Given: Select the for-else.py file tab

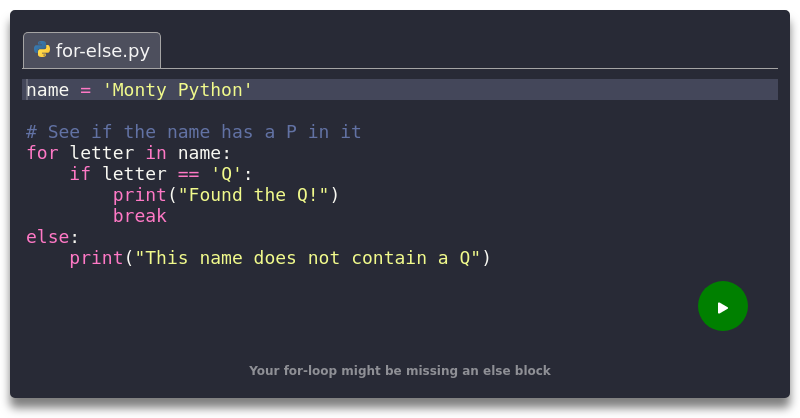Looking at the screenshot, I should 92,50.
